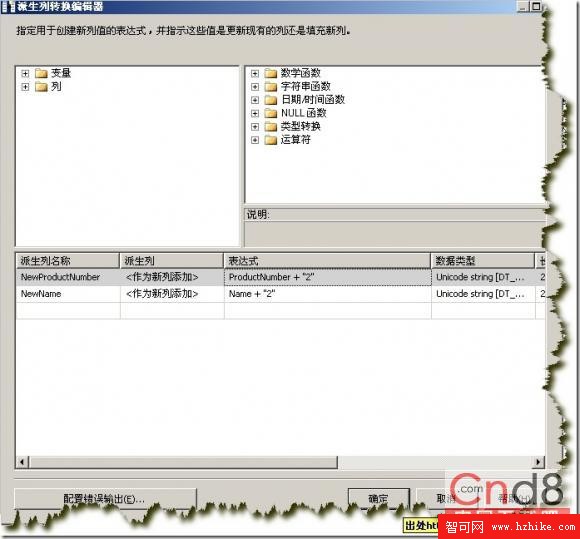
Task: Select the NewProductNumber name cell
Action: (x=68, y=277)
